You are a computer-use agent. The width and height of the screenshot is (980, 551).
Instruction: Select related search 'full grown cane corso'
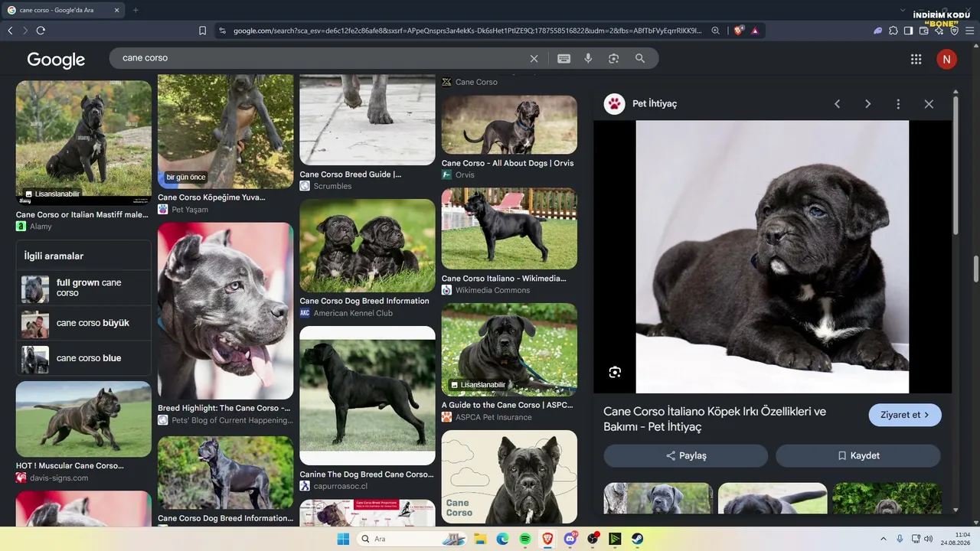(x=83, y=288)
